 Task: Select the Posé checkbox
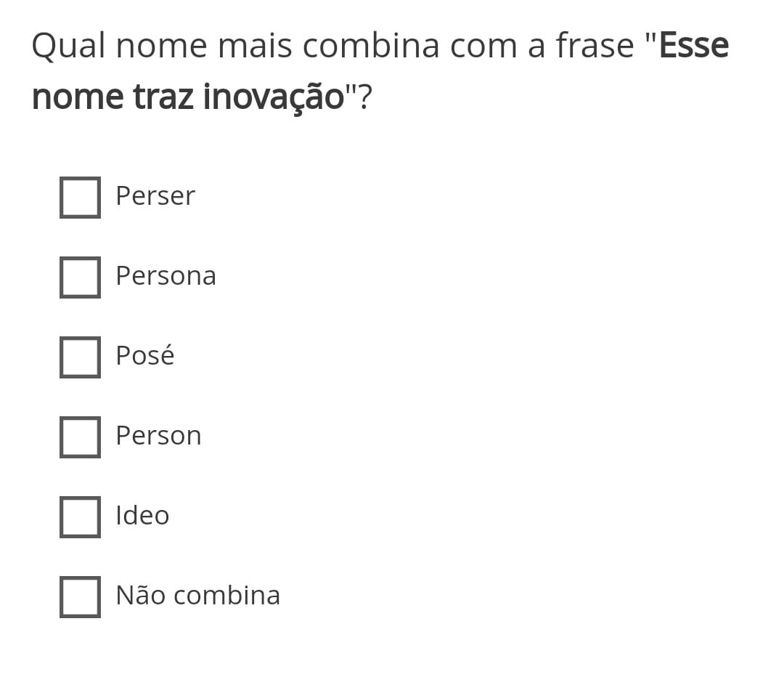pyautogui.click(x=80, y=357)
